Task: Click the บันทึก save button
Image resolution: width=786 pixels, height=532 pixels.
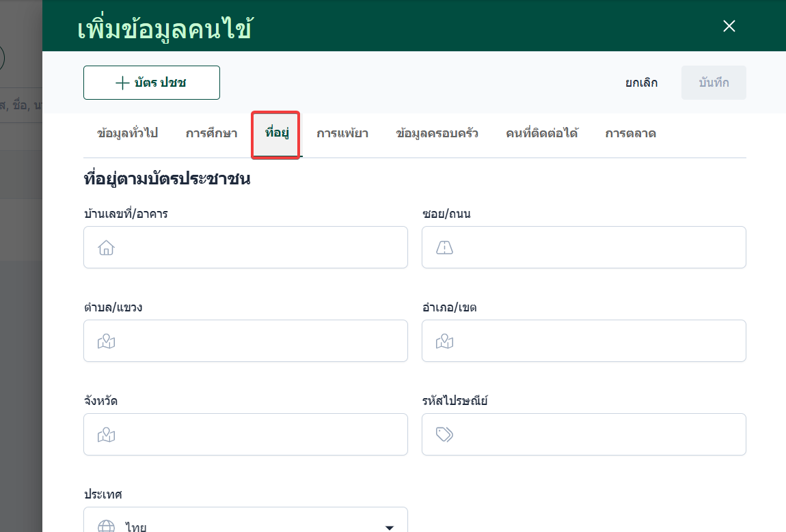Action: click(714, 83)
